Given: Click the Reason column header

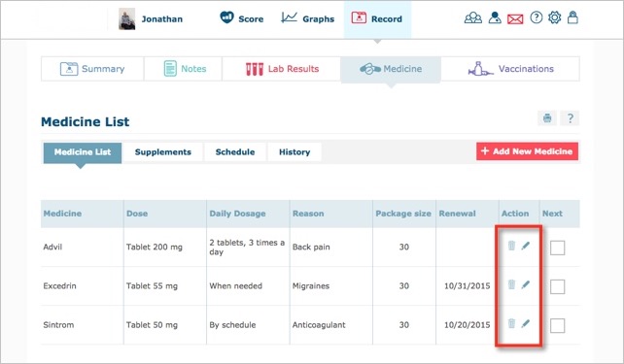Looking at the screenshot, I should [308, 214].
